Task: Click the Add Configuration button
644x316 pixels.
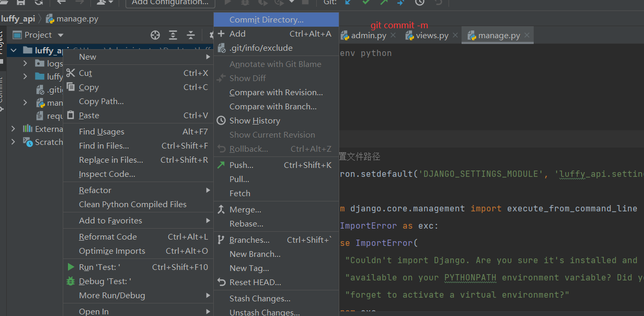Action: [170, 3]
